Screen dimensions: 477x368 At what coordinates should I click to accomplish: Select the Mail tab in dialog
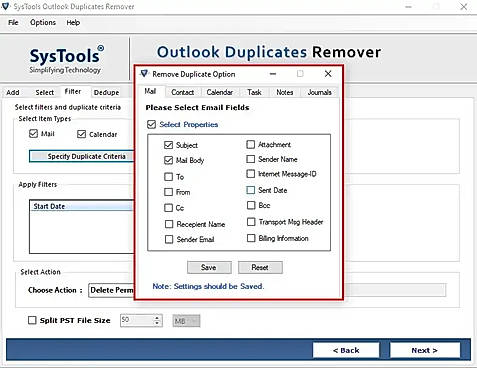point(150,91)
